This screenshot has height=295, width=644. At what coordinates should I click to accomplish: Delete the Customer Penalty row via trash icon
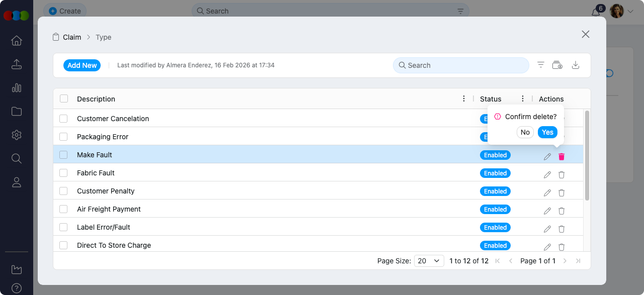[561, 193]
